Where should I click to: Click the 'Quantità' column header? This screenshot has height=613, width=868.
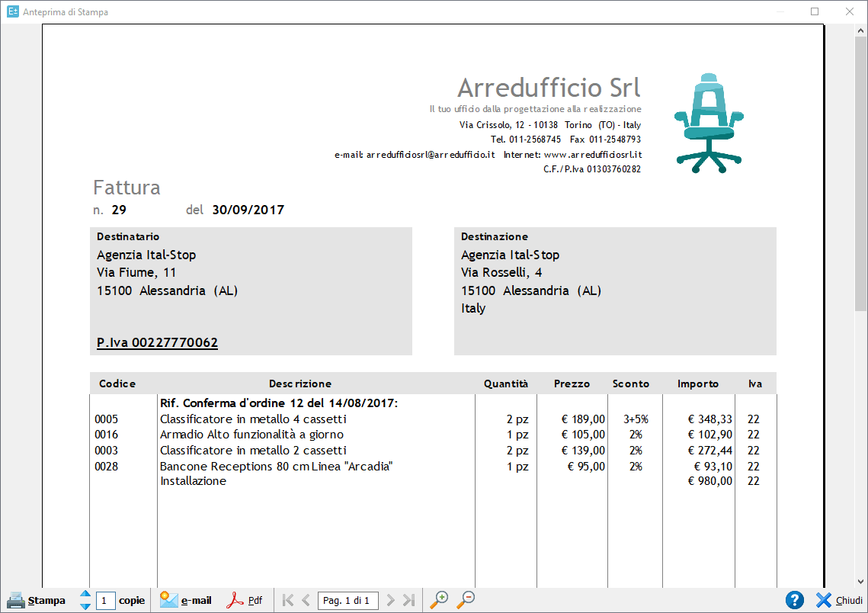point(506,384)
